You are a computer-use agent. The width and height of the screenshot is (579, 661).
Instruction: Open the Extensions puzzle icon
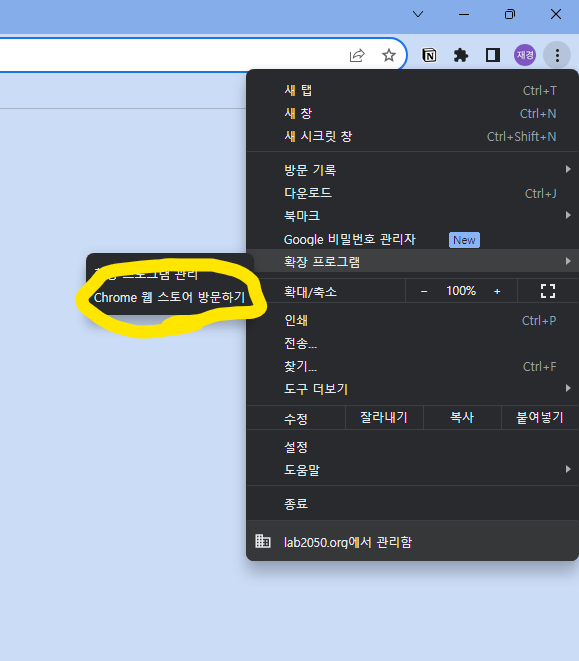tap(461, 55)
